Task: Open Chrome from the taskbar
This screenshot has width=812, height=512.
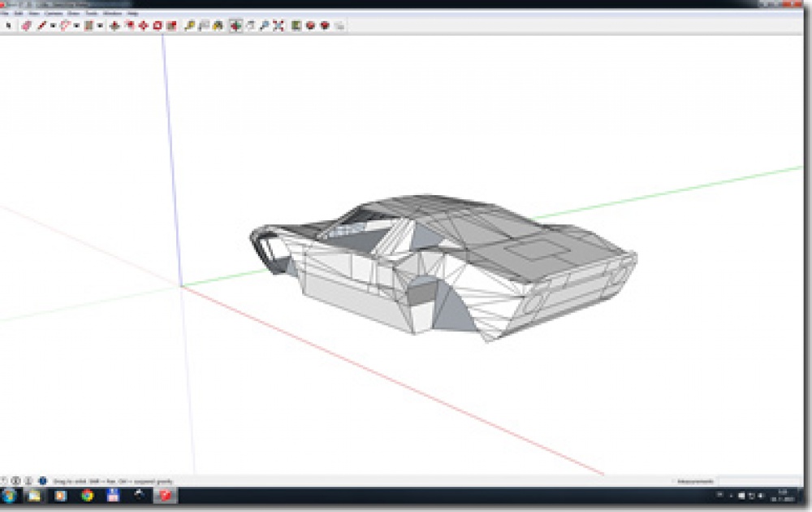Action: point(87,496)
